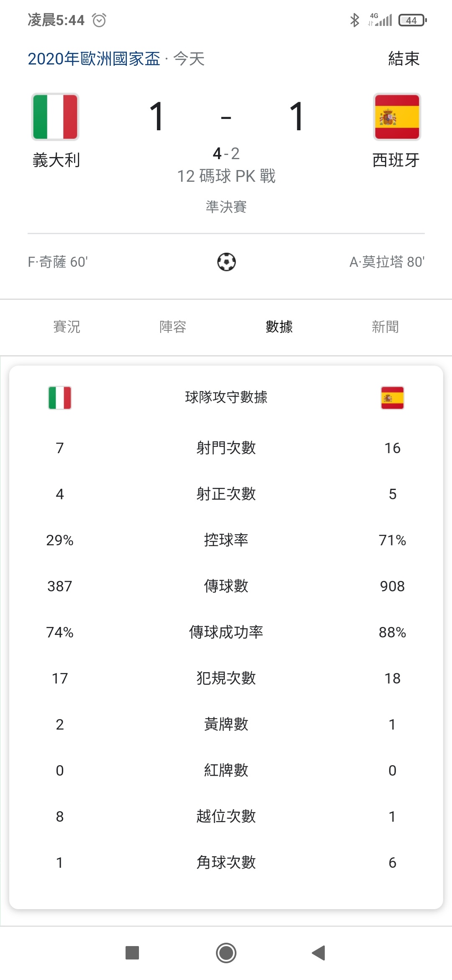The image size is (452, 980).
Task: Tap small Spain flag in stats card
Action: coord(392,397)
